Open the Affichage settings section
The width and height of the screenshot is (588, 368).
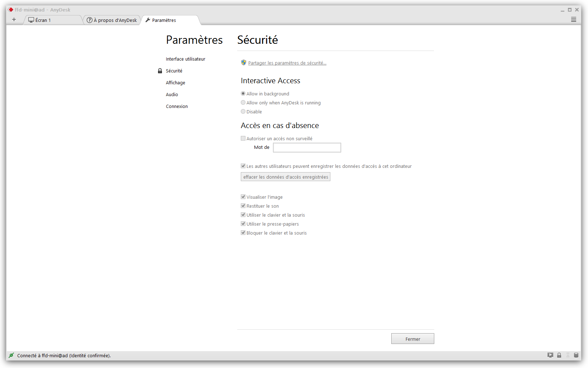175,82
